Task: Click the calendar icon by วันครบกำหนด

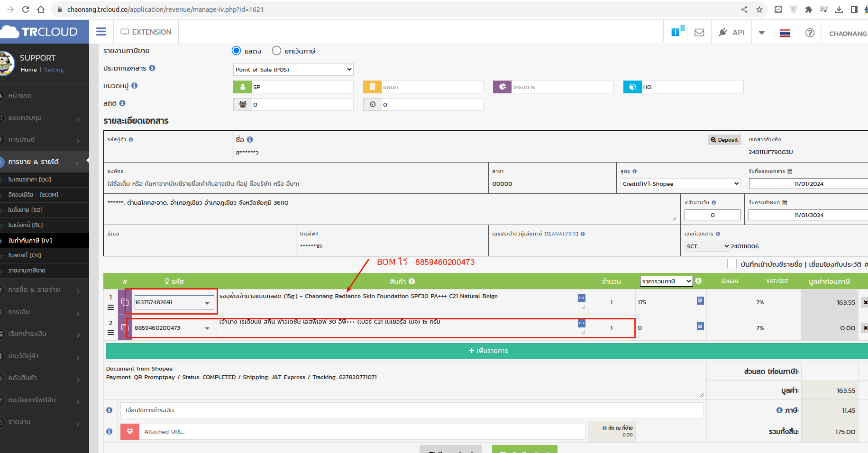Action: (785, 202)
